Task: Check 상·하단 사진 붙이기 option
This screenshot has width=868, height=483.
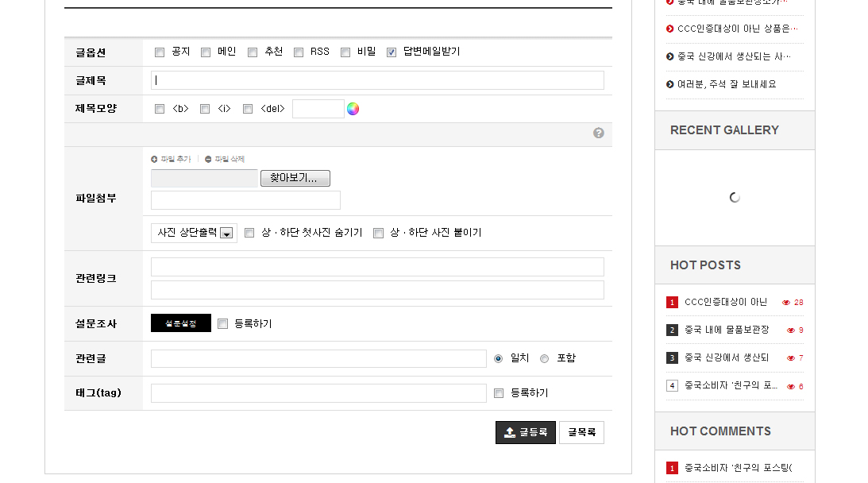Action: [379, 234]
